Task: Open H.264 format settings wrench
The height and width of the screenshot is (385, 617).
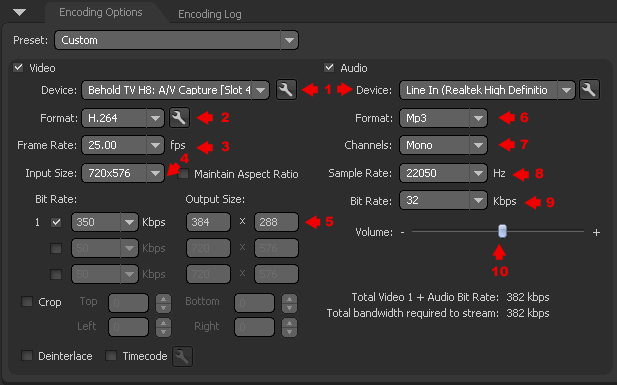Action: (x=179, y=118)
